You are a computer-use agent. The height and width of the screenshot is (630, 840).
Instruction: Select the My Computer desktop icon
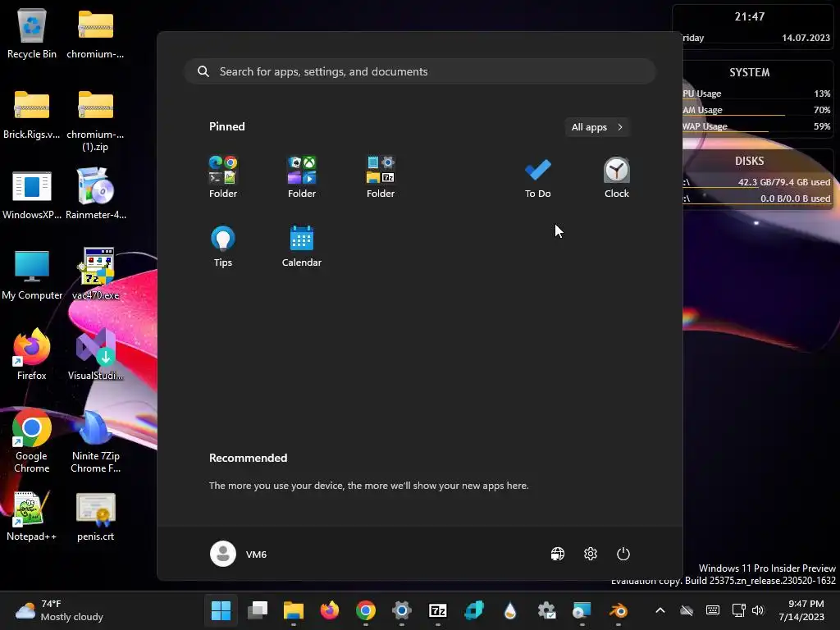32,274
